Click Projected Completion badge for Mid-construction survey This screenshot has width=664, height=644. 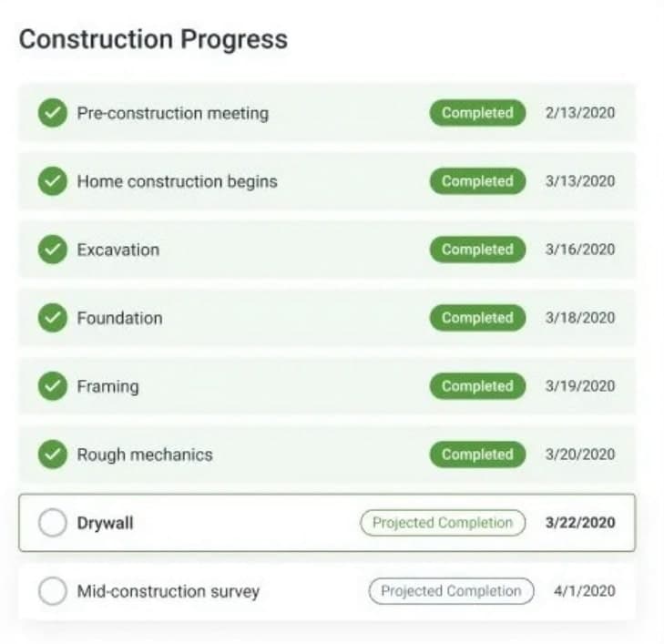pos(451,591)
